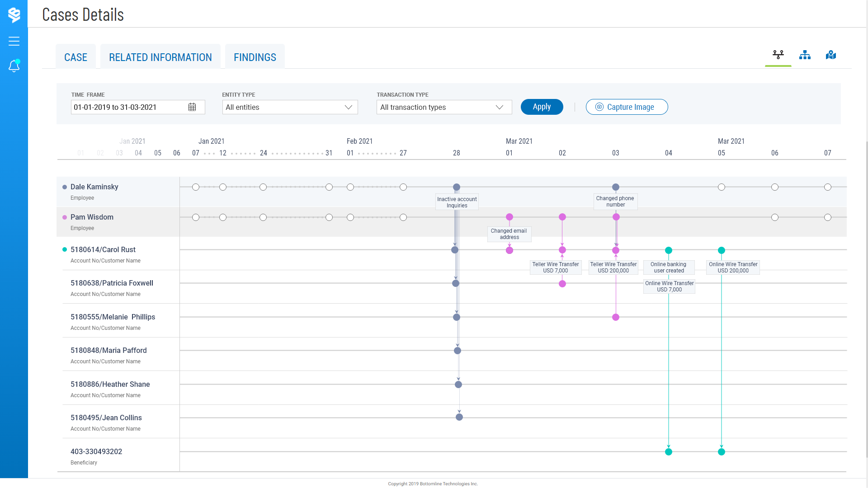Switch to the FINDINGS tab
The height and width of the screenshot is (488, 868).
(255, 57)
